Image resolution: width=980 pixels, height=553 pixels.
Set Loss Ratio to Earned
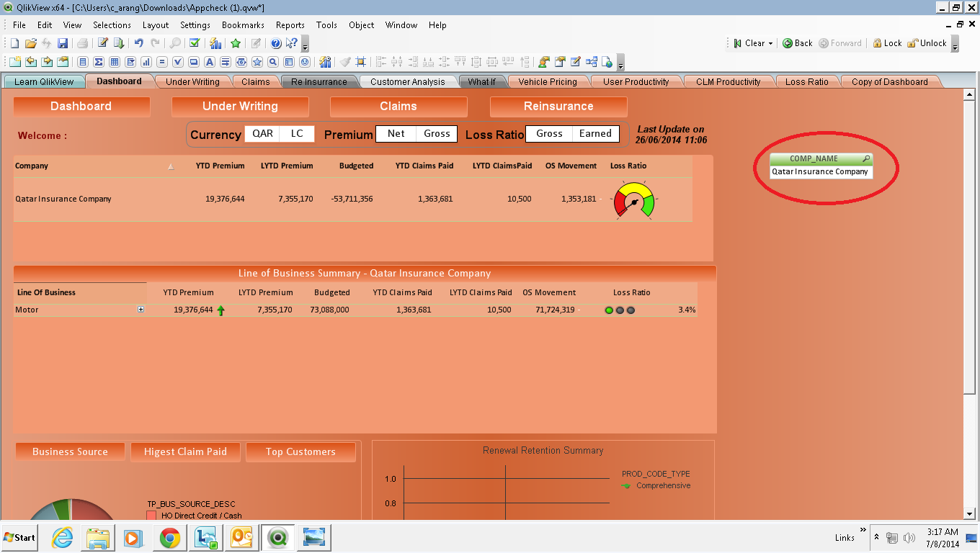coord(595,134)
